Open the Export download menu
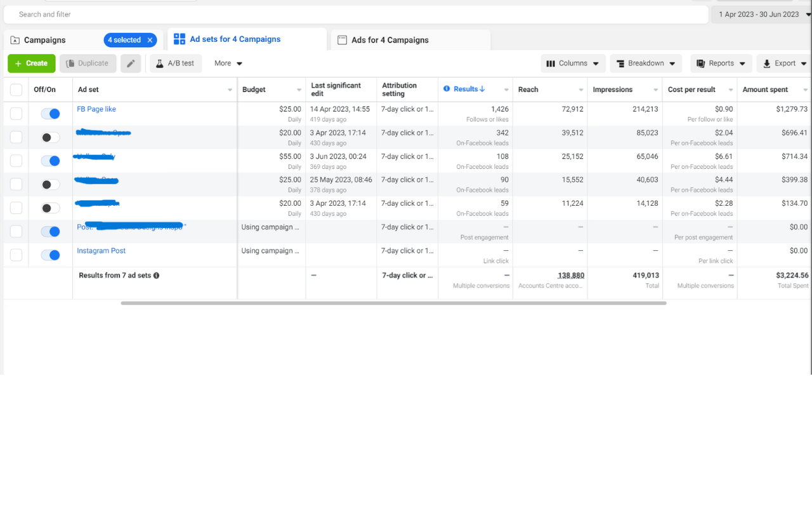The height and width of the screenshot is (508, 812). click(x=785, y=63)
